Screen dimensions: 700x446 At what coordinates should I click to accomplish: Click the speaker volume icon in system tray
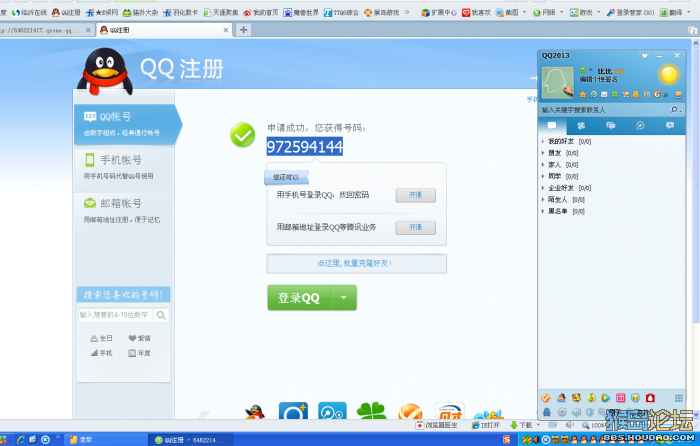point(536,440)
